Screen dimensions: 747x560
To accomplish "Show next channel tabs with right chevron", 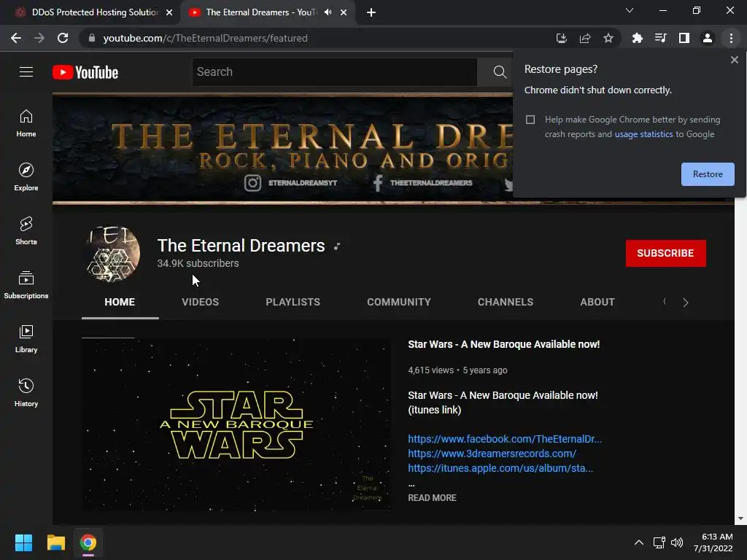I will tap(686, 303).
